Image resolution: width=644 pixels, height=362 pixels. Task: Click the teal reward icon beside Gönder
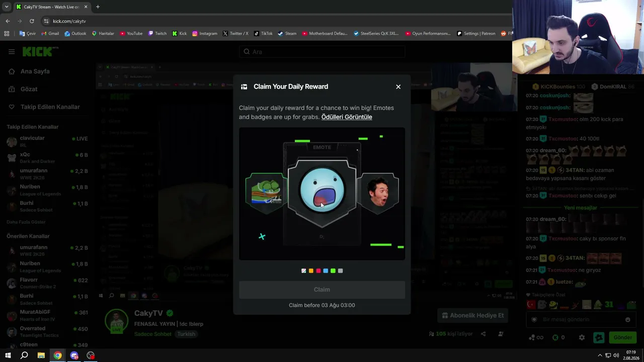(x=599, y=337)
